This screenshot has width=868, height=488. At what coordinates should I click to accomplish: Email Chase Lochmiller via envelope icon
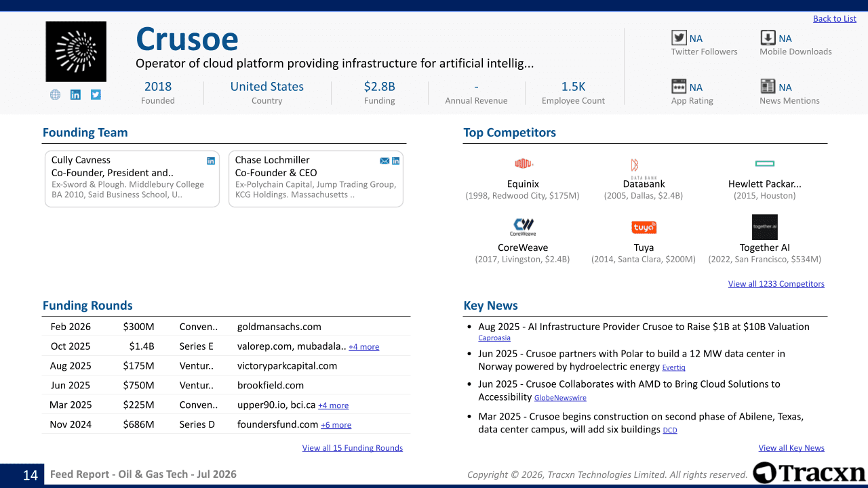click(384, 161)
